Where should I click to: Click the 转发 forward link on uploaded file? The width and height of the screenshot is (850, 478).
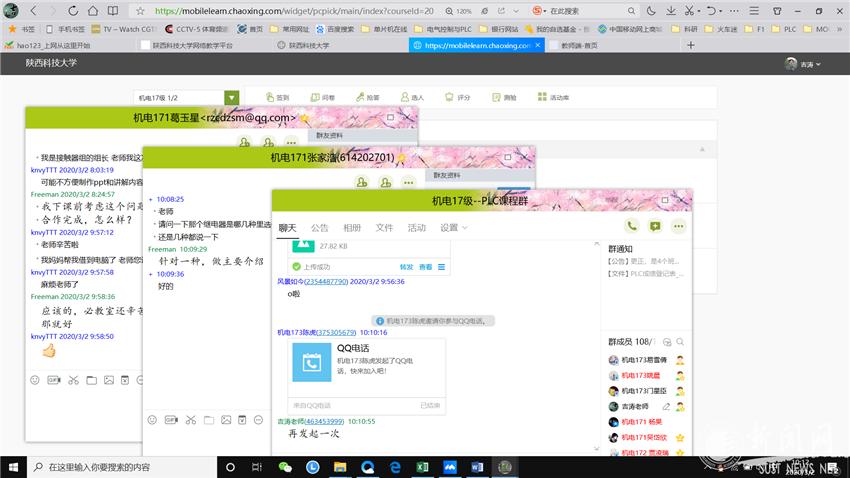(406, 267)
